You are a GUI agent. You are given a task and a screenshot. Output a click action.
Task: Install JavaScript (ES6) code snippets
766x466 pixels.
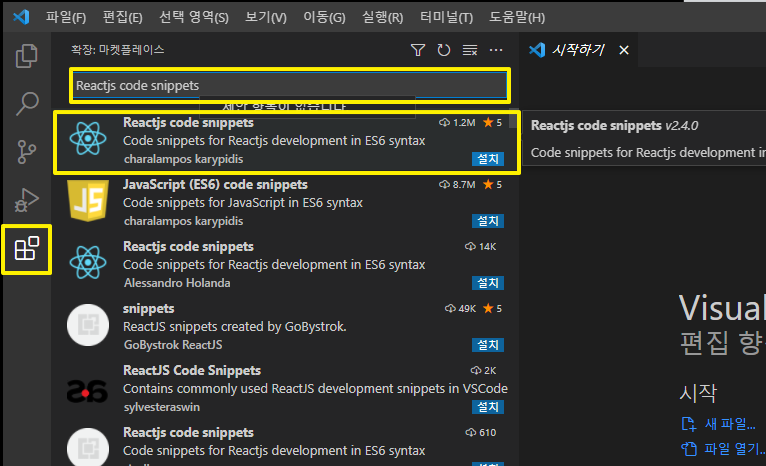[x=488, y=221]
